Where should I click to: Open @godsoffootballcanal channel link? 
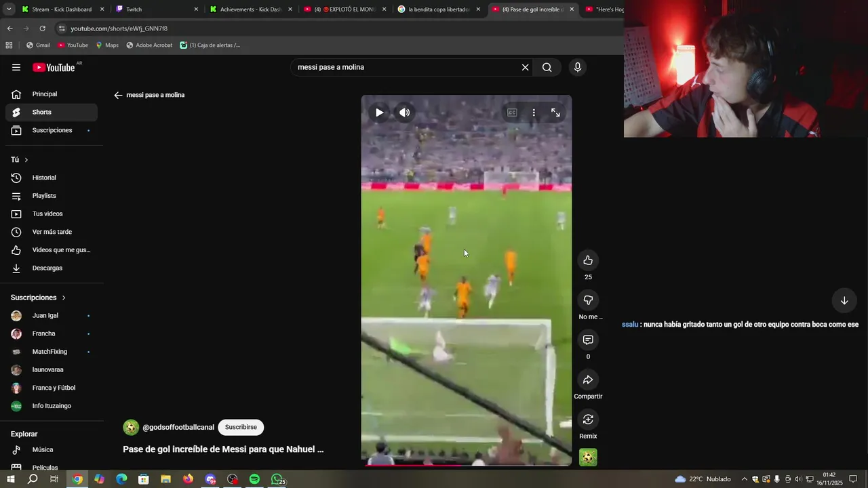[178, 428]
